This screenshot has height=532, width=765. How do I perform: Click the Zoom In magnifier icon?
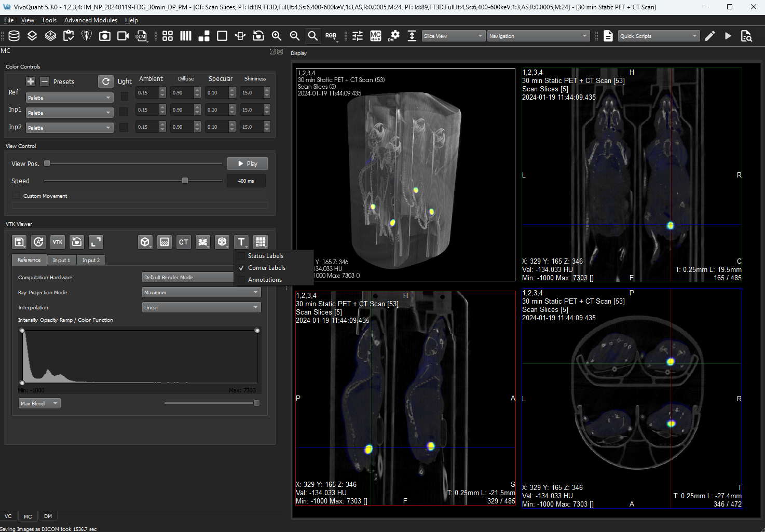click(x=277, y=36)
